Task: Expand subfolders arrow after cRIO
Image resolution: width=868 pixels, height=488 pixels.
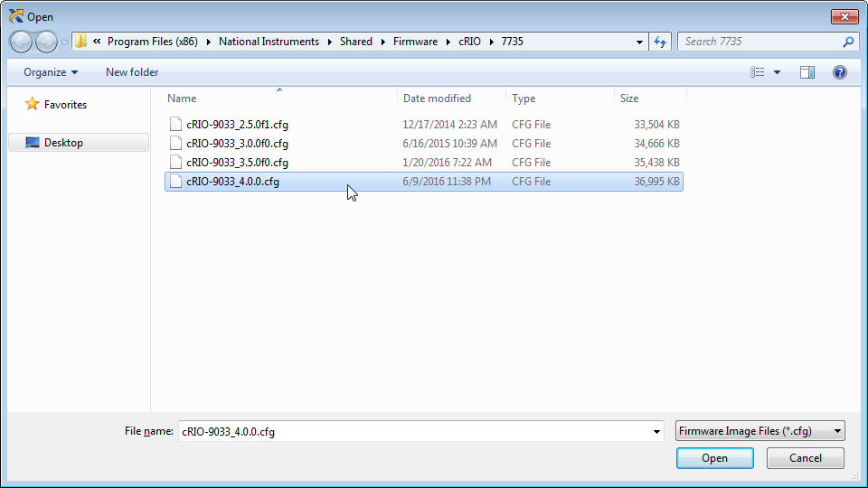Action: [491, 42]
